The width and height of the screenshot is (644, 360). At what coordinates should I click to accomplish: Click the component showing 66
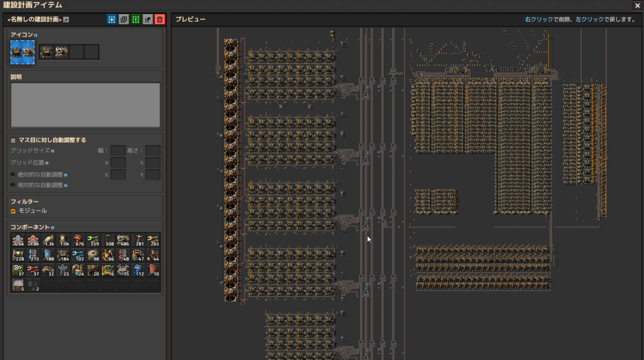pyautogui.click(x=108, y=255)
